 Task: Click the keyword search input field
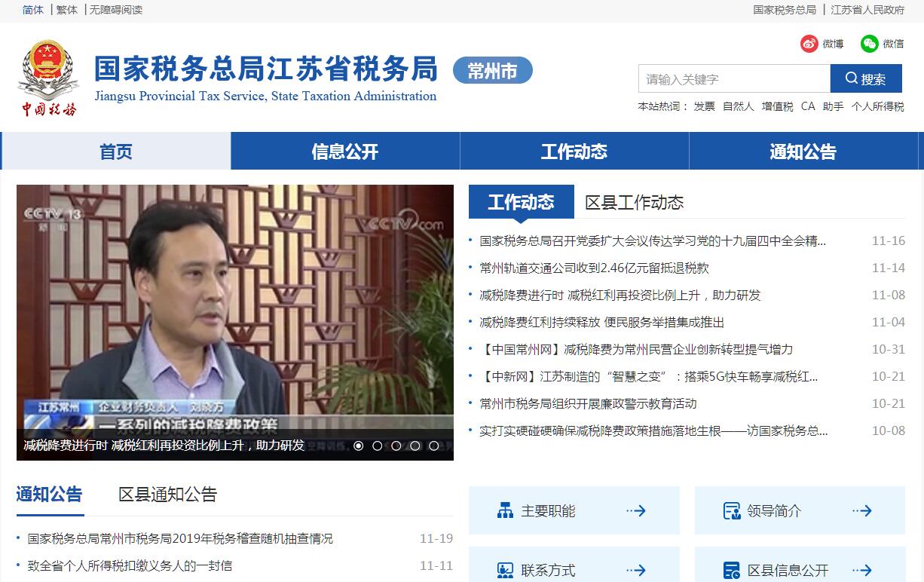coord(734,78)
